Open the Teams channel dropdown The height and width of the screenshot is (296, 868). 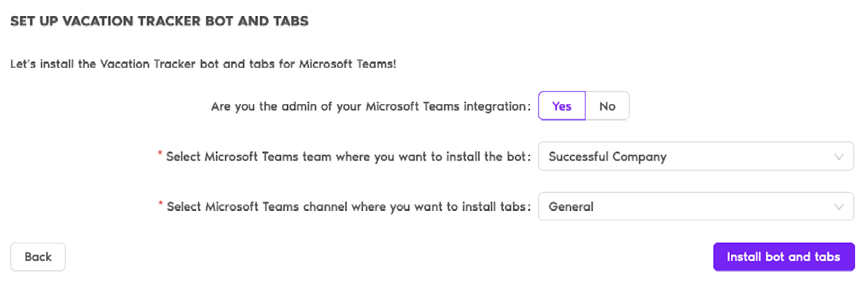pos(696,207)
